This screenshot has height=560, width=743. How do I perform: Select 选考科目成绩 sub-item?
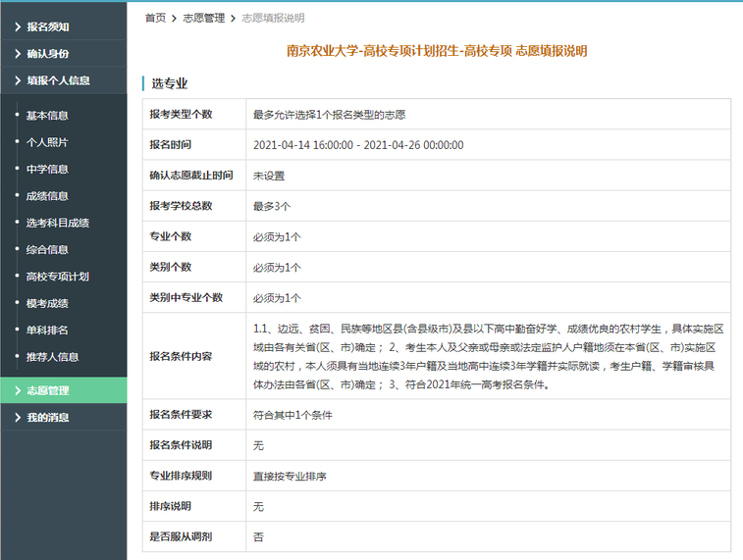click(57, 223)
